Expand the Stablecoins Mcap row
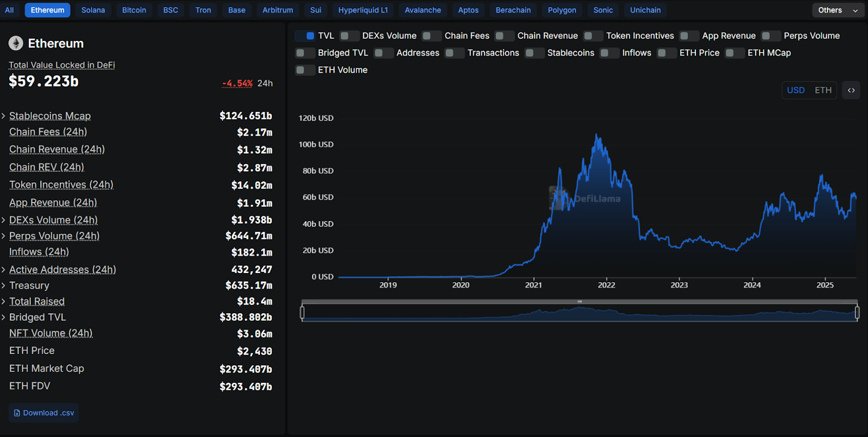Image resolution: width=868 pixels, height=437 pixels. [x=3, y=116]
